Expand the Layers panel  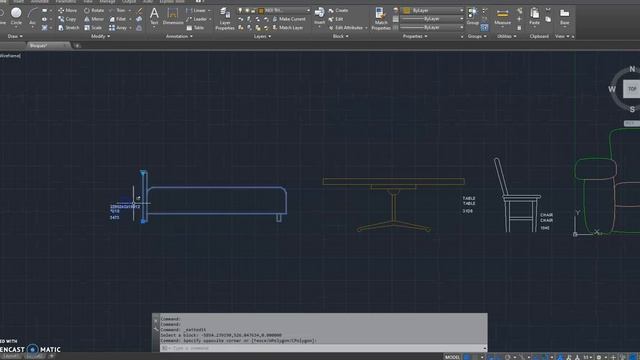[x=262, y=36]
